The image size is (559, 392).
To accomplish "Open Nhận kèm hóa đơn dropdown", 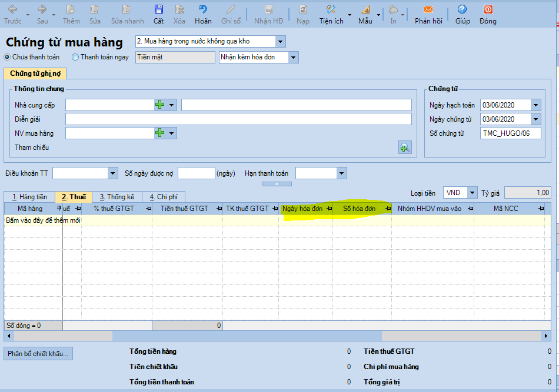I will point(293,57).
